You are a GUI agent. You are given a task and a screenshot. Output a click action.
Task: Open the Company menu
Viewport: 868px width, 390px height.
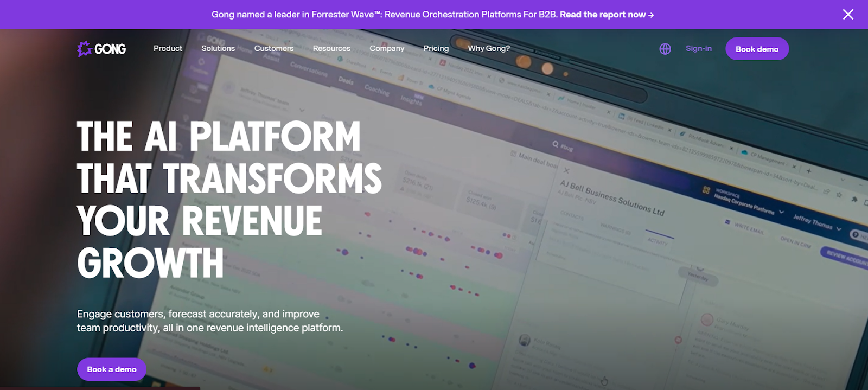pos(387,48)
